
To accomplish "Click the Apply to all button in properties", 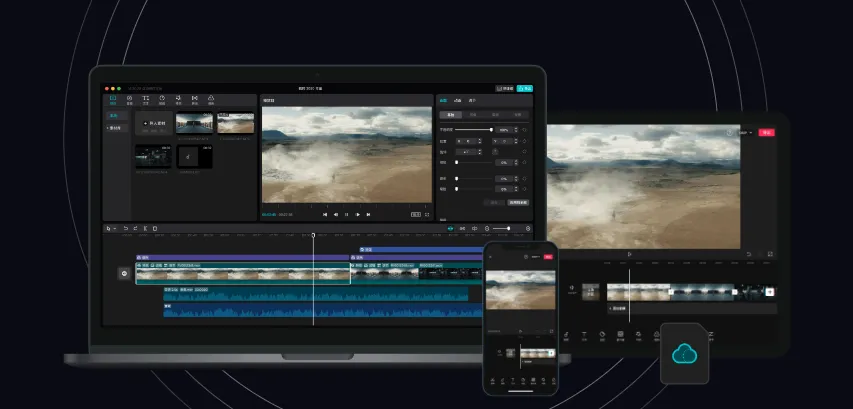I will click(518, 202).
